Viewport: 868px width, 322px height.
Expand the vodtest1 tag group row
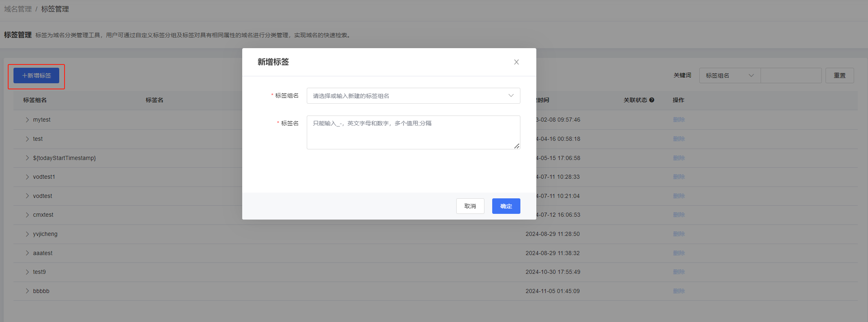[27, 177]
